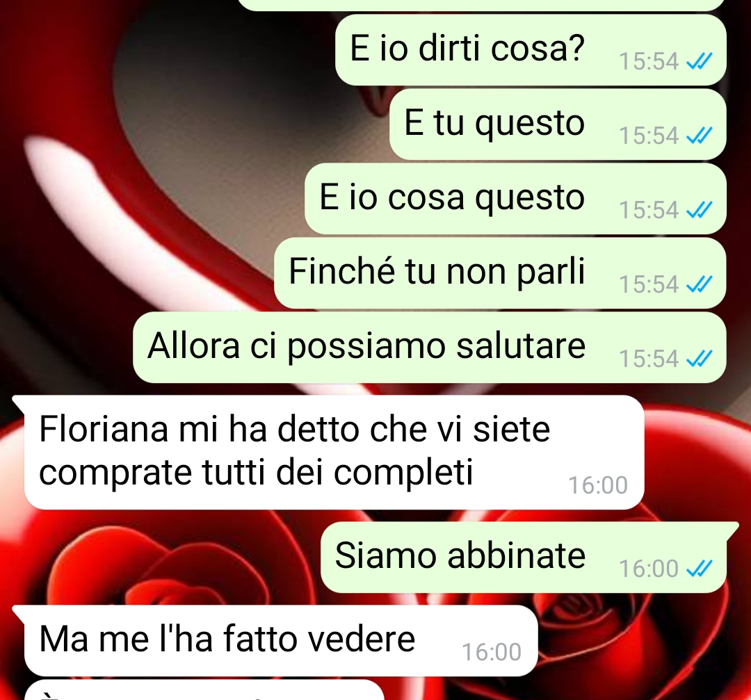Tap the read ticks beside 'E tu questo'
751x700 pixels.
point(700,136)
